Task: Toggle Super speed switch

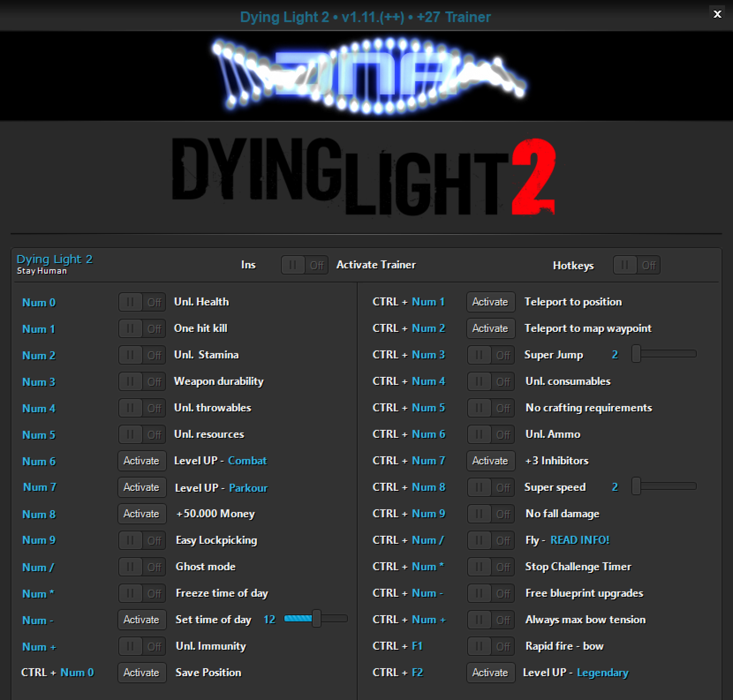Action: point(491,487)
